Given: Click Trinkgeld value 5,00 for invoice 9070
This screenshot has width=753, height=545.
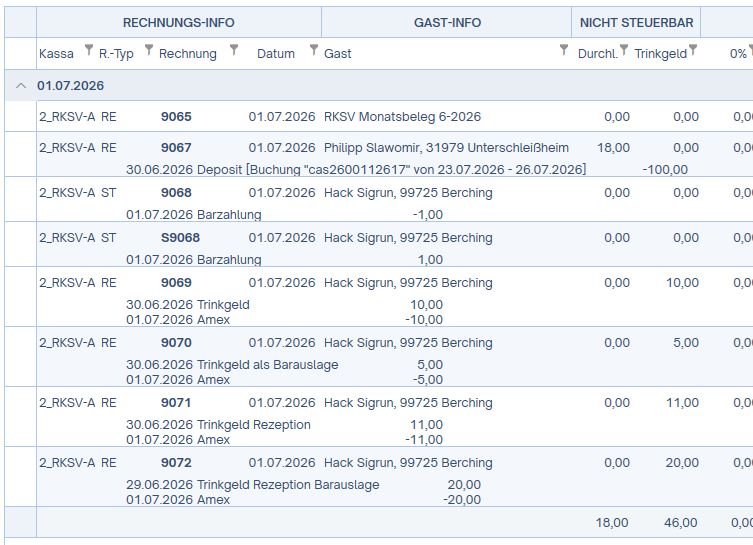Looking at the screenshot, I should 686,343.
